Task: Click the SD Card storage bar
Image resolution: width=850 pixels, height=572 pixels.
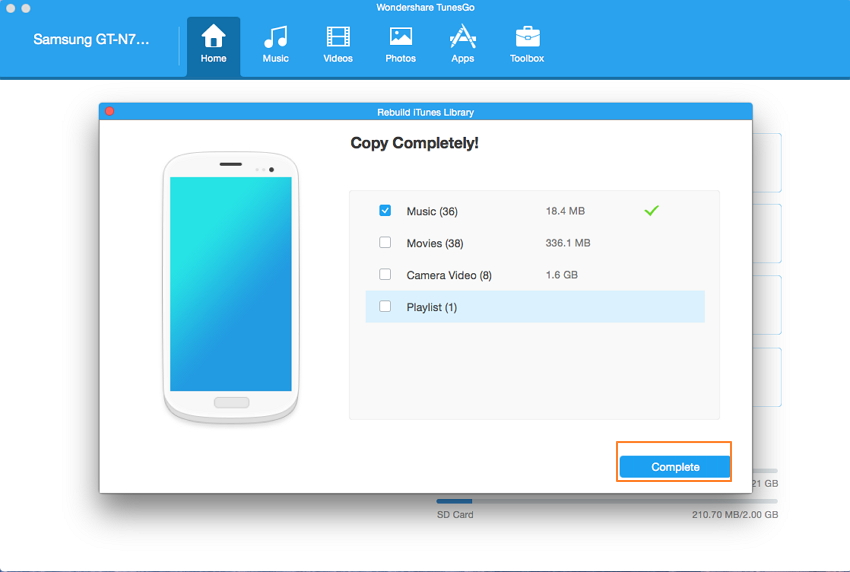Action: click(607, 501)
